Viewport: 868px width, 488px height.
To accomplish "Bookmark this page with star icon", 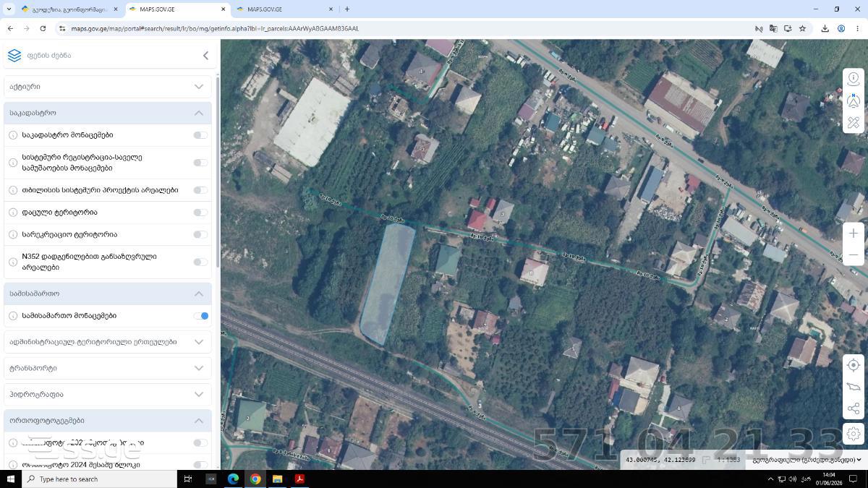I will click(x=802, y=28).
